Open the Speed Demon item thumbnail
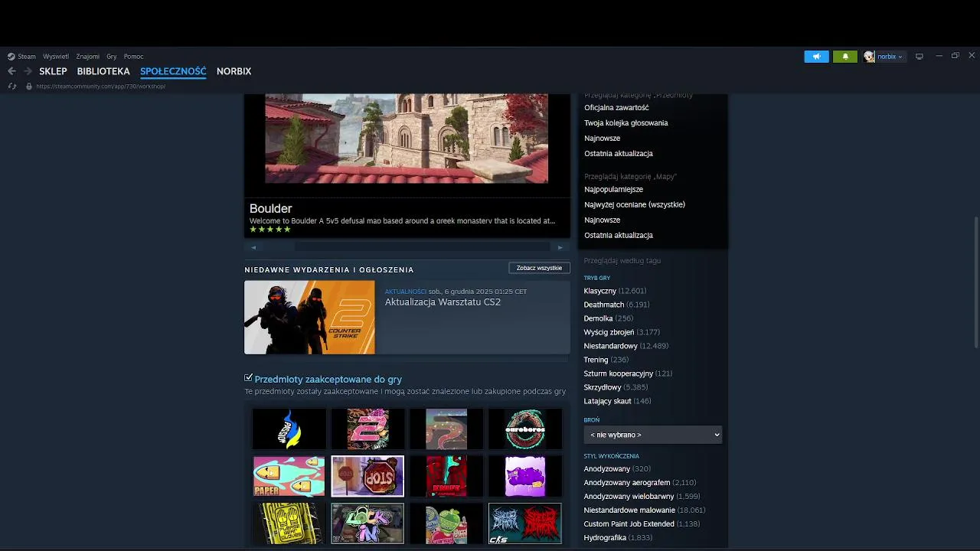 524,523
